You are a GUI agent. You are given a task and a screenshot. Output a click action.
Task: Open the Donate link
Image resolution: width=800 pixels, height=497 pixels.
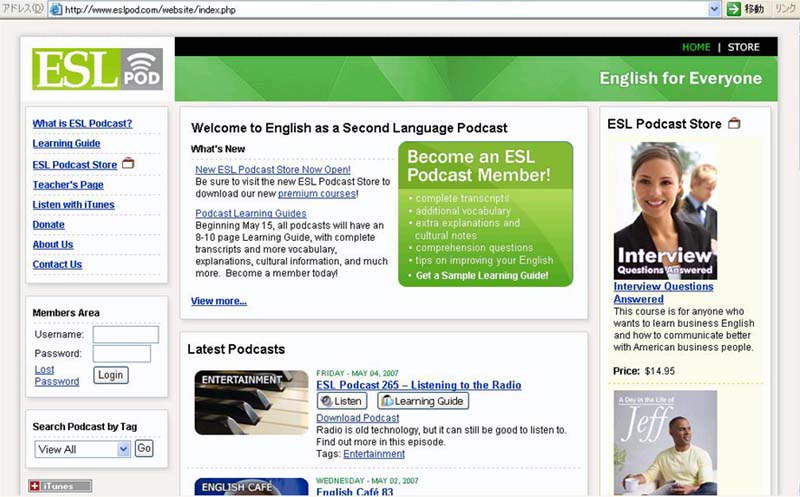pos(48,225)
